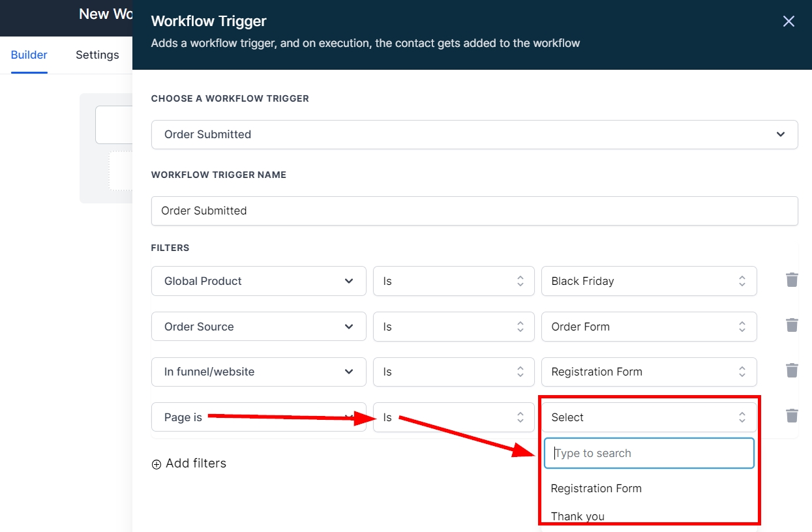Delete the Order Source filter row
The image size is (812, 532).
tap(792, 325)
